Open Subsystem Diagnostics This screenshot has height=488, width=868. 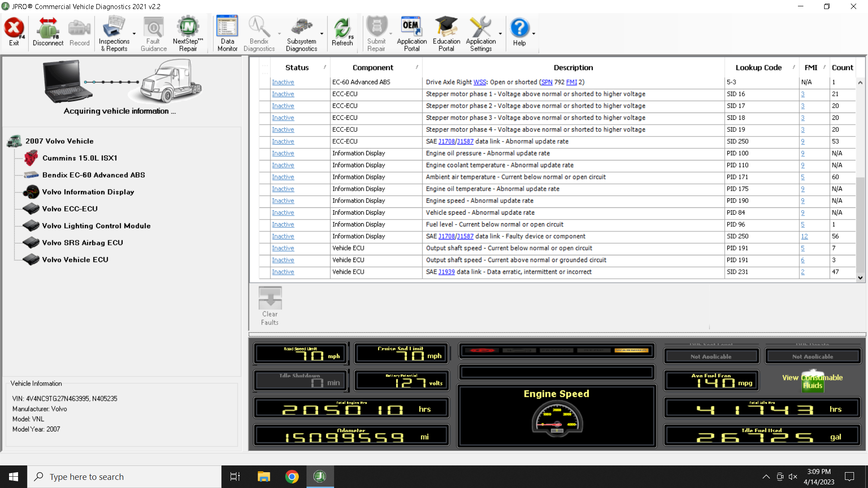[302, 33]
